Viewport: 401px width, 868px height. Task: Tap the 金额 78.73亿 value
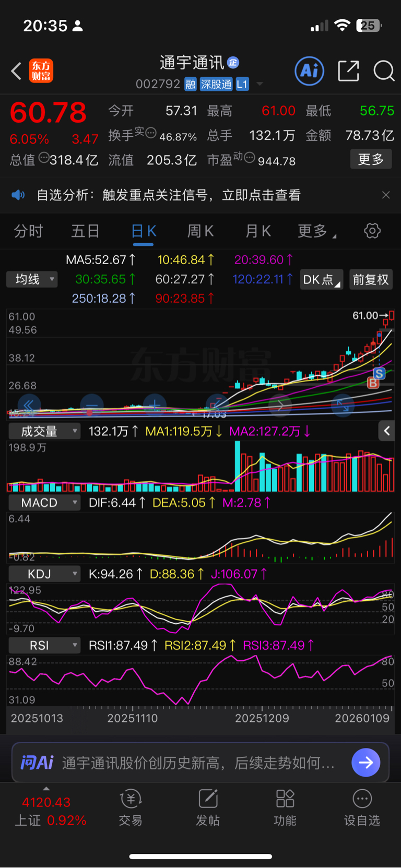370,135
